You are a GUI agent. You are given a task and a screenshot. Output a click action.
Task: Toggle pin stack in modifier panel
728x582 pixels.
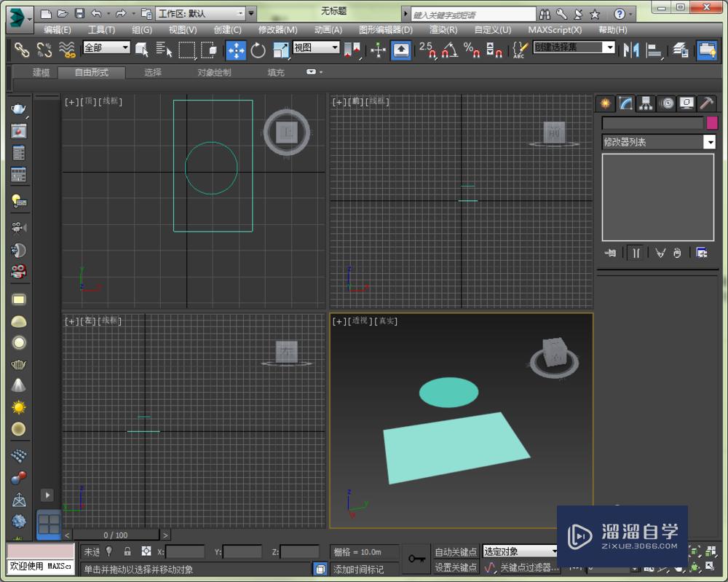610,253
